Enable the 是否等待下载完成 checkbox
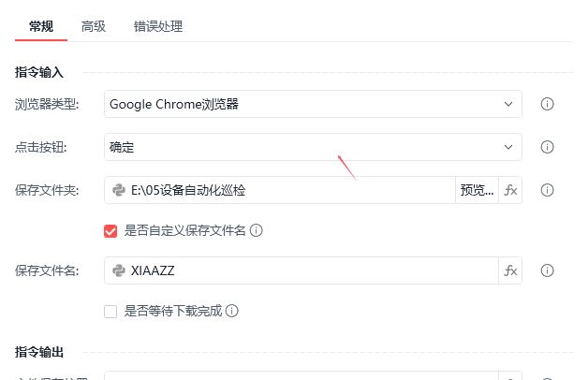 pyautogui.click(x=110, y=311)
